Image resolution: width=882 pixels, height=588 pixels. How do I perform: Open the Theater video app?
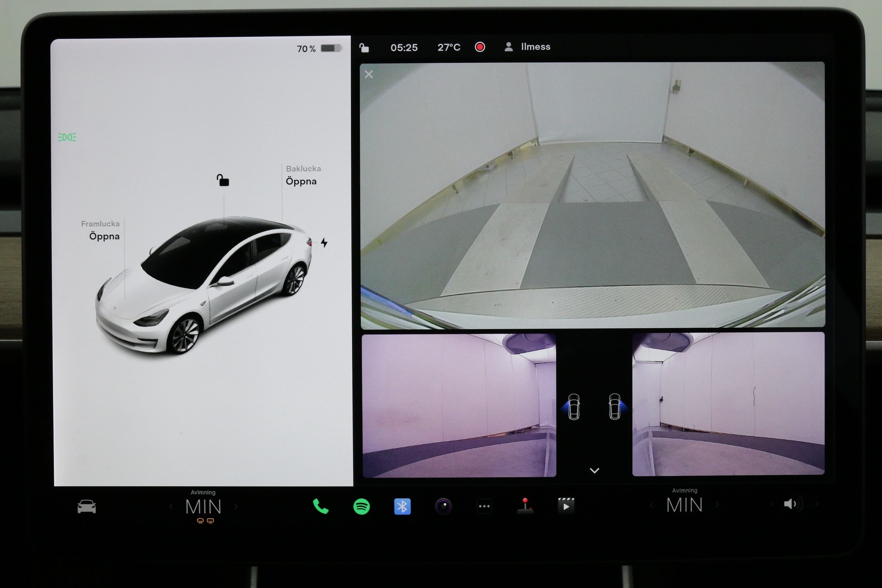(566, 505)
